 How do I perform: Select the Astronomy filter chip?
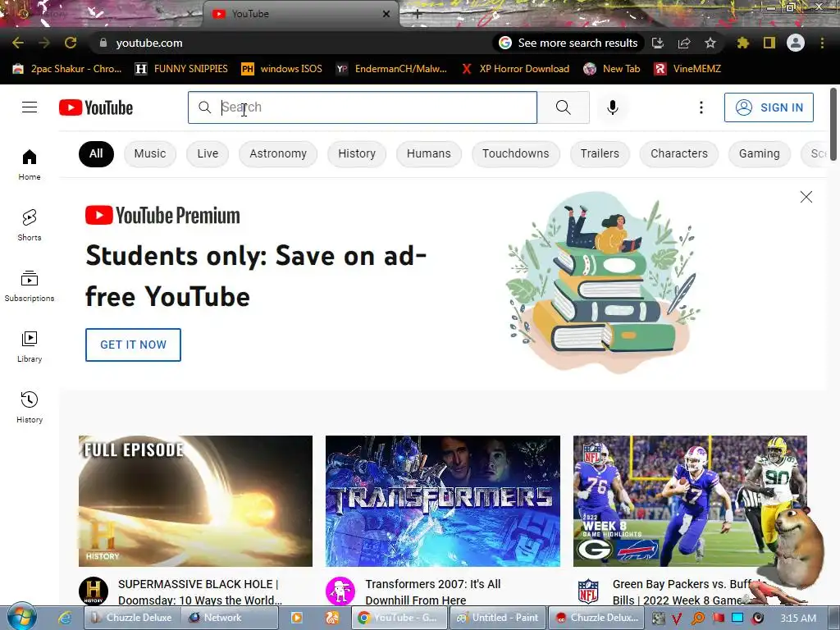point(278,153)
